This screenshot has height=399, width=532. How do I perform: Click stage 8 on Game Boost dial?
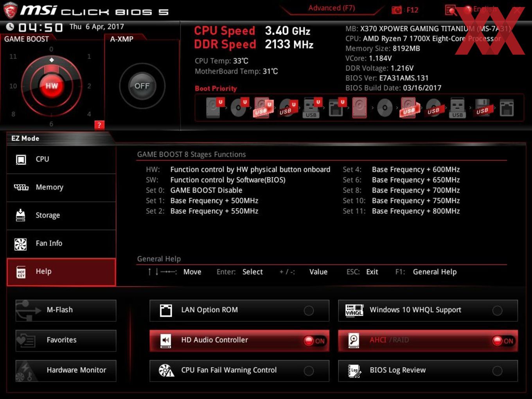pyautogui.click(x=13, y=114)
